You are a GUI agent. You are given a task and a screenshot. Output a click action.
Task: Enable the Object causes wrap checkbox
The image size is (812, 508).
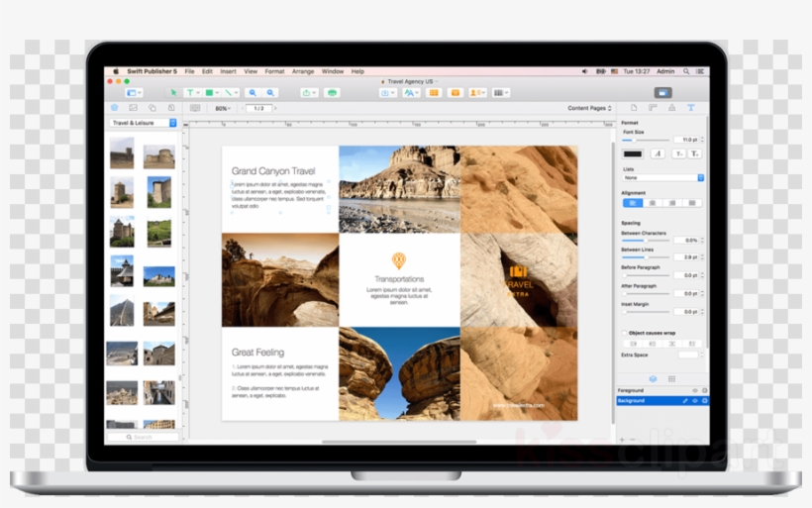coord(624,333)
